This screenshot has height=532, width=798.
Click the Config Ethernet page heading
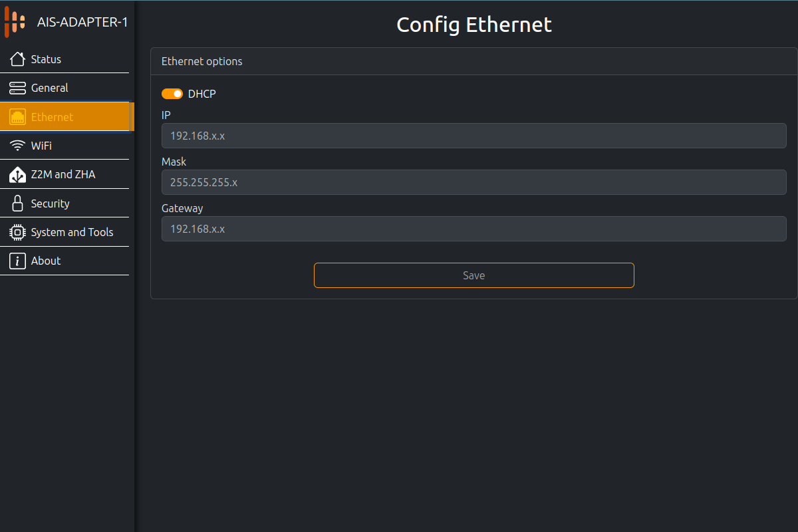pyautogui.click(x=474, y=25)
